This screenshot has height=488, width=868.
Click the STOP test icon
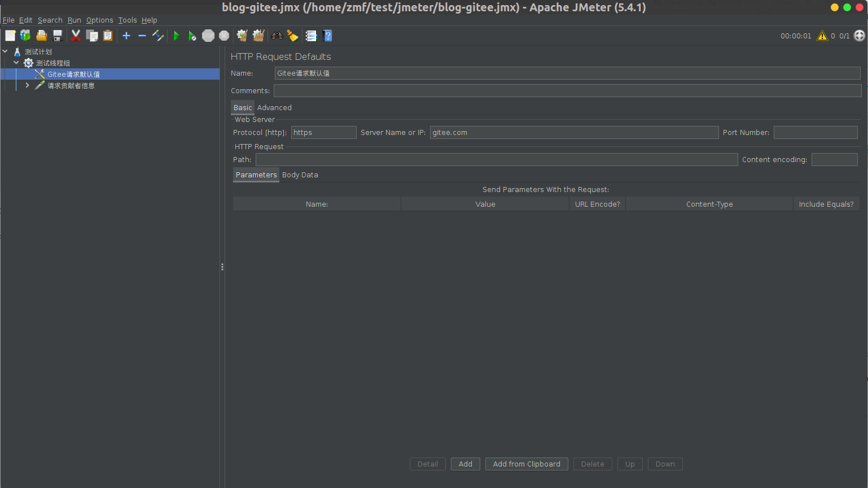click(208, 36)
